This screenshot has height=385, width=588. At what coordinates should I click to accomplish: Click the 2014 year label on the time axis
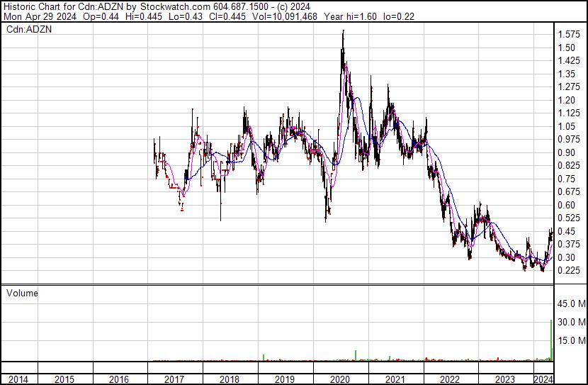tap(18, 379)
